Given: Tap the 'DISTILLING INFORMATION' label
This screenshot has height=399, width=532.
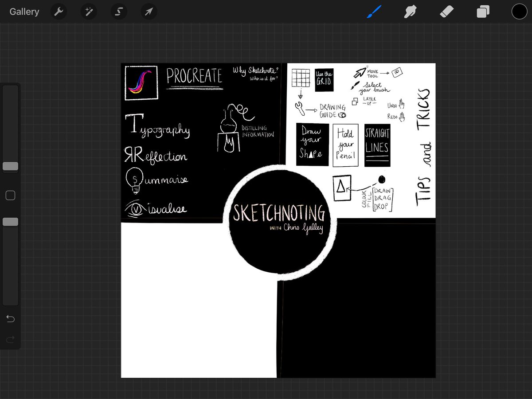Looking at the screenshot, I should coord(258,131).
